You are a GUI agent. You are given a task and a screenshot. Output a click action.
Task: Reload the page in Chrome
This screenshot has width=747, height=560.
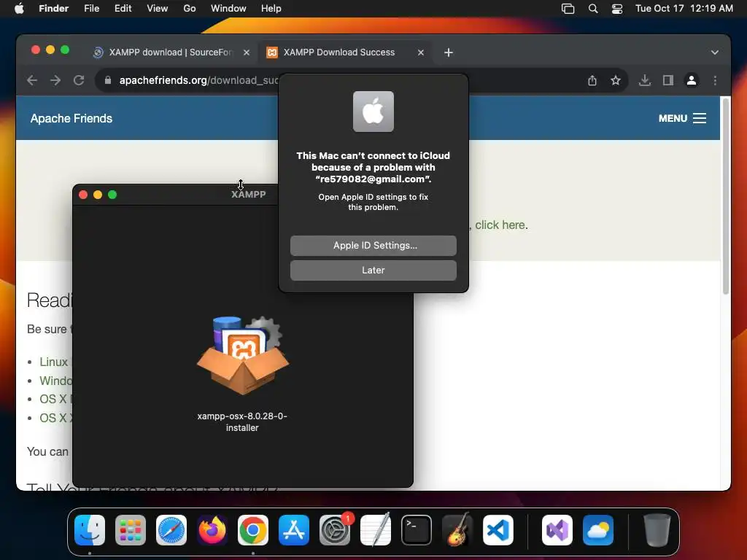79,80
